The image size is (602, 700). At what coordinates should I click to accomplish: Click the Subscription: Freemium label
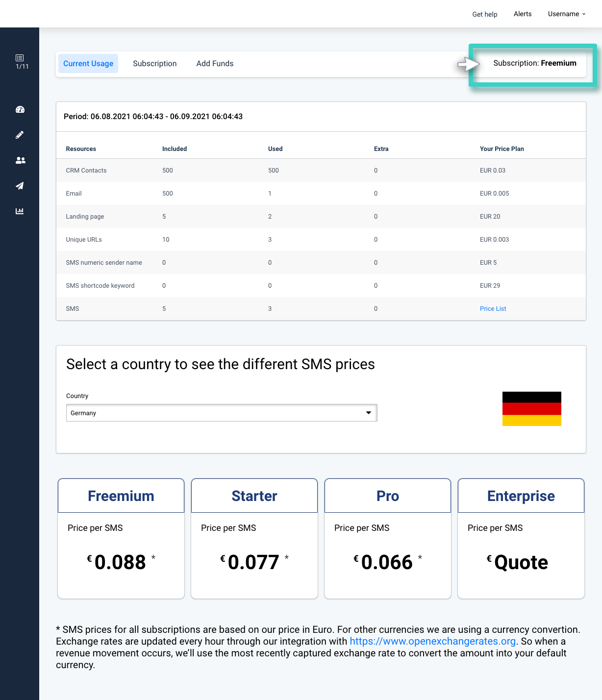[x=535, y=63]
